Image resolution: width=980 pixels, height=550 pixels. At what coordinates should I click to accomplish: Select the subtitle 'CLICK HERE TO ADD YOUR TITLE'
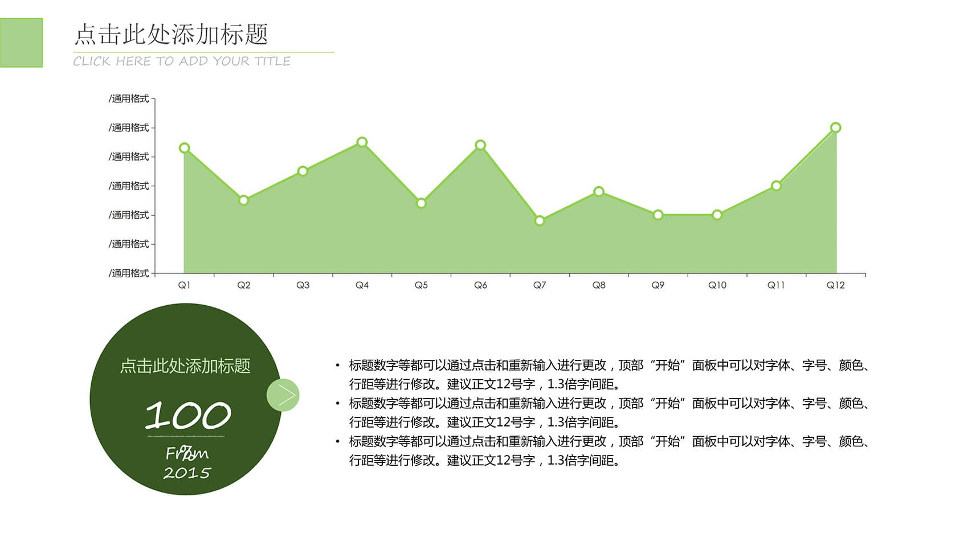click(182, 61)
